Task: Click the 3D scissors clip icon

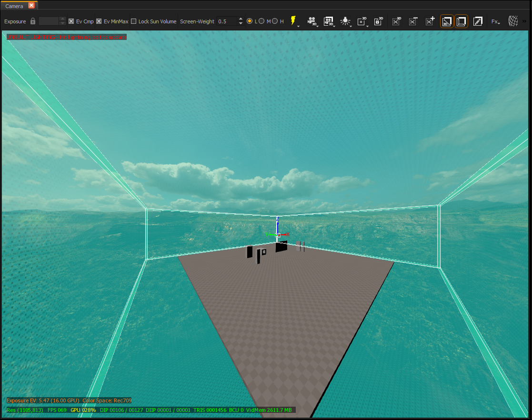Action: tap(396, 21)
